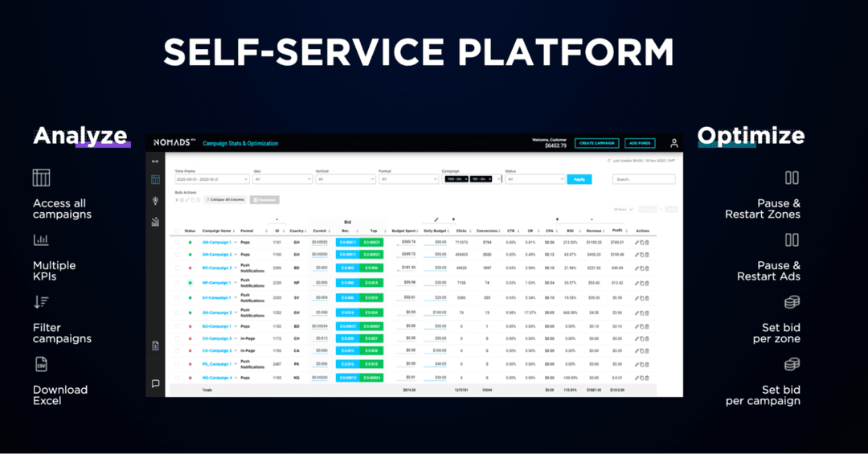Sort by the Campaign Name column header
This screenshot has width=868, height=454.
point(218,231)
